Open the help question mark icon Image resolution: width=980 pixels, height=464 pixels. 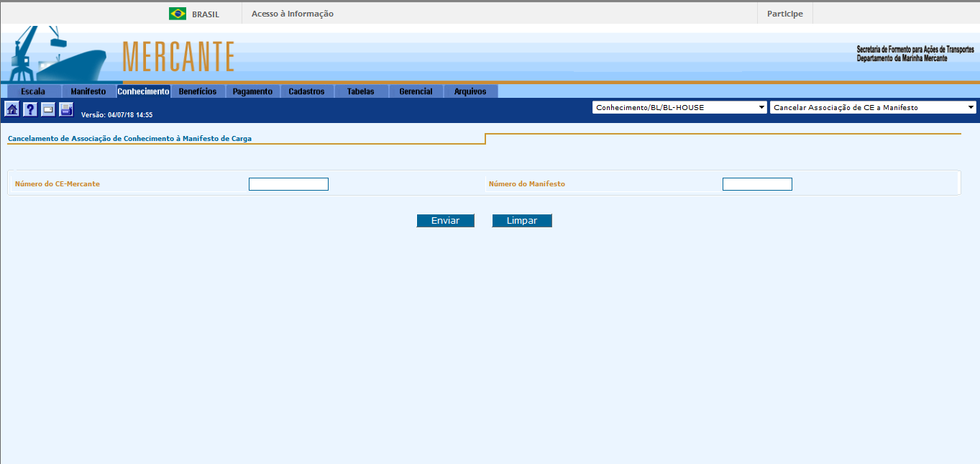(30, 109)
